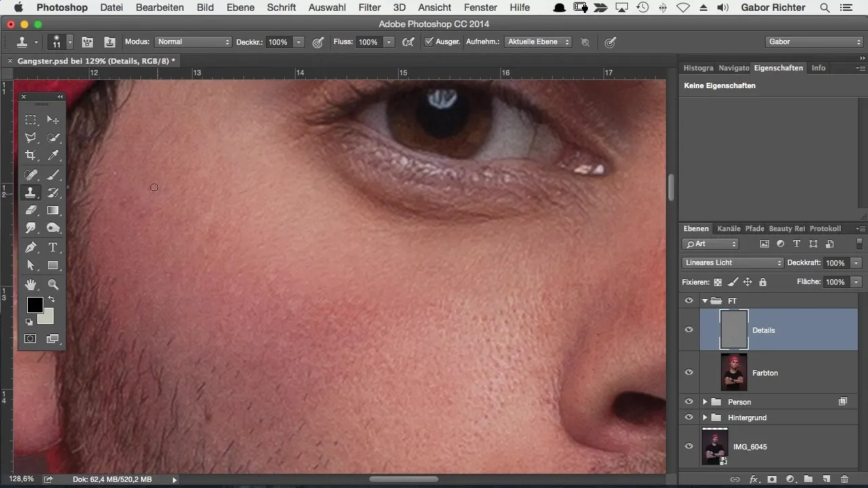
Task: Select the Eraser tool
Action: tap(31, 211)
